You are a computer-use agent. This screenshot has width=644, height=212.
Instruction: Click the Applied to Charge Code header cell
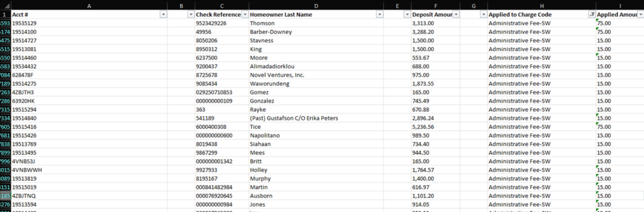click(541, 15)
